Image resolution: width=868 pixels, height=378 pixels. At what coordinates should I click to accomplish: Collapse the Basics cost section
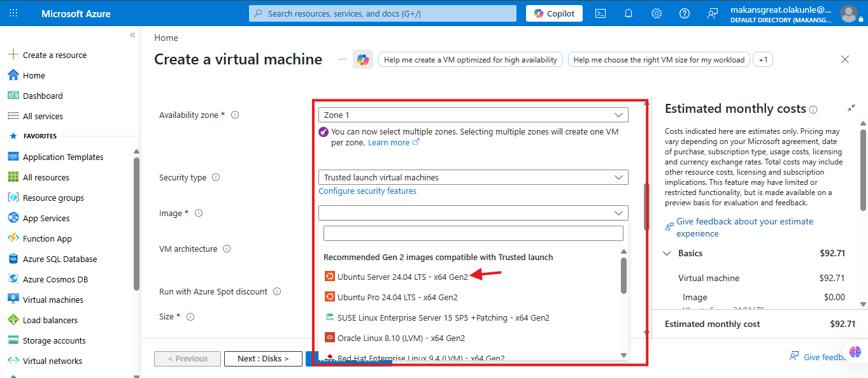click(667, 253)
